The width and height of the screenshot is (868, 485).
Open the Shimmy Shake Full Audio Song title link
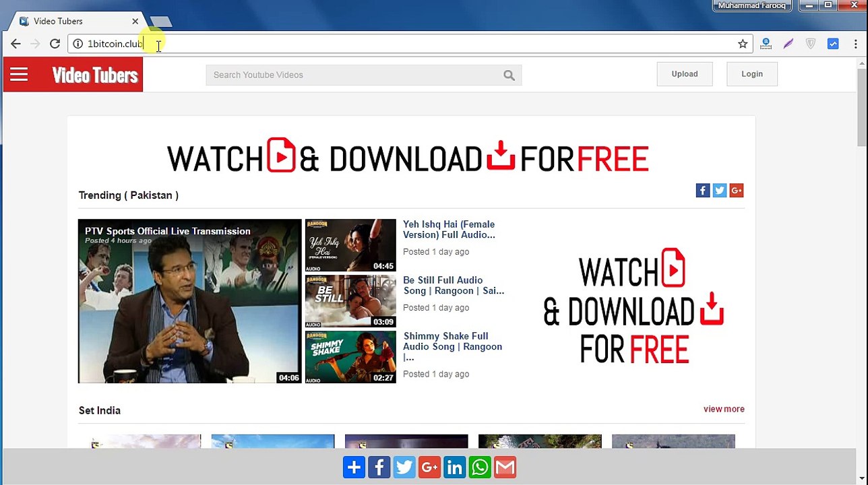coord(453,347)
